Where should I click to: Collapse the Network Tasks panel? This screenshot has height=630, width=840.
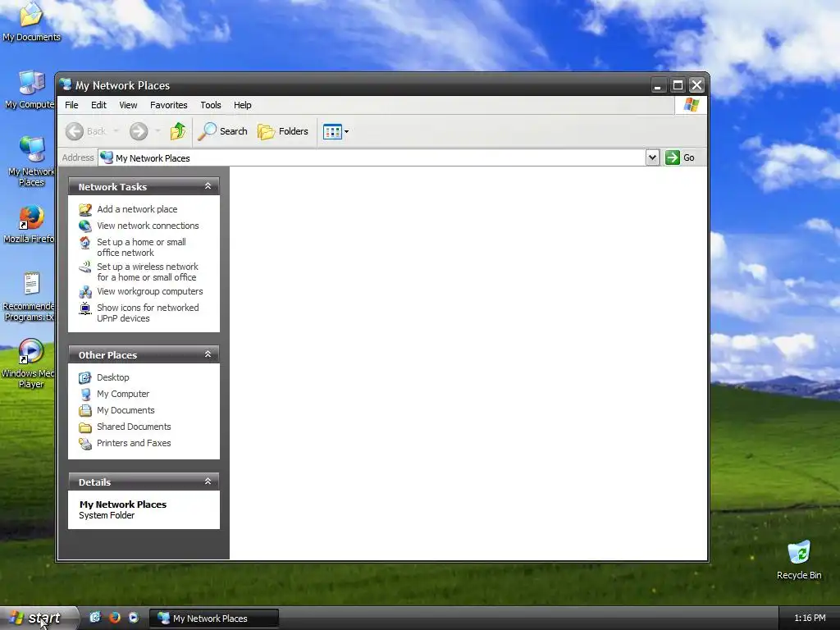point(208,186)
